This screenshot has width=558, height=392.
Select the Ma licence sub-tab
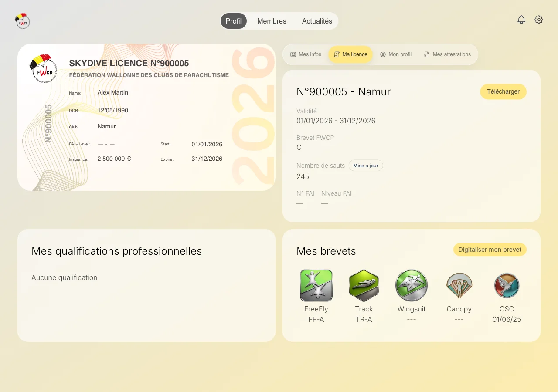[x=350, y=54]
